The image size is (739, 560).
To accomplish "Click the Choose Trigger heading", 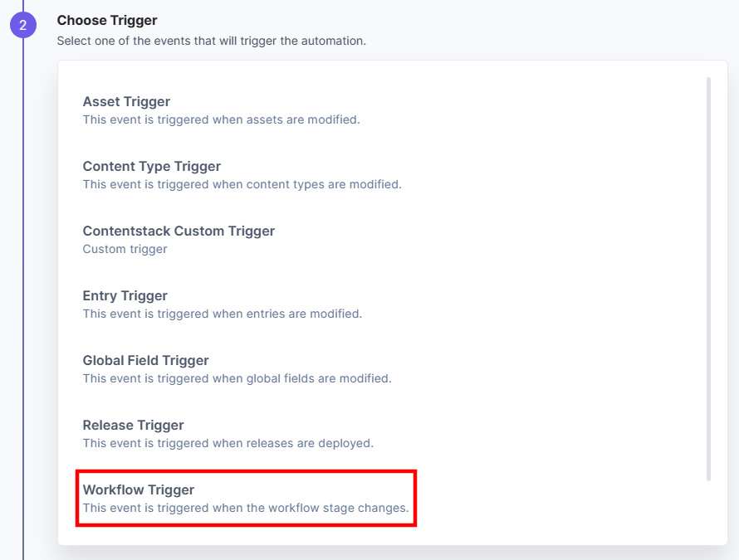I will pyautogui.click(x=107, y=20).
